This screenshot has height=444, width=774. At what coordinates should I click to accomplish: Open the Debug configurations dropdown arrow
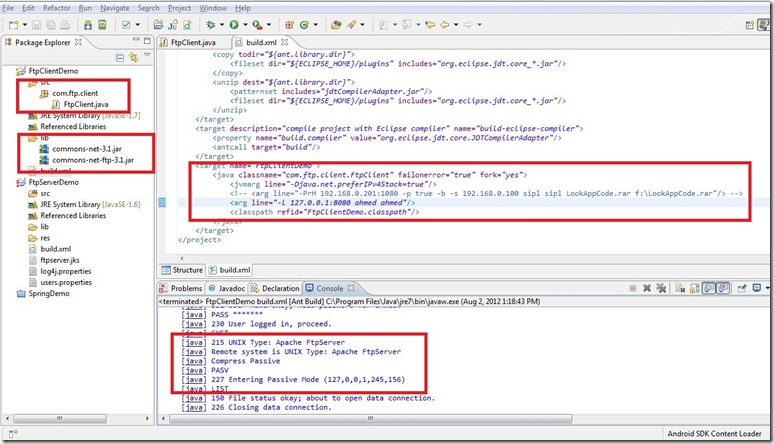click(222, 25)
